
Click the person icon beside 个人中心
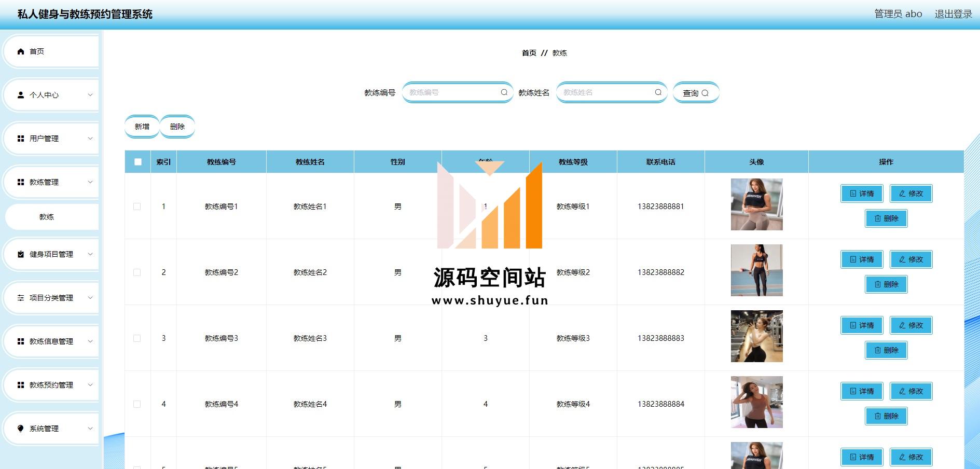point(21,95)
